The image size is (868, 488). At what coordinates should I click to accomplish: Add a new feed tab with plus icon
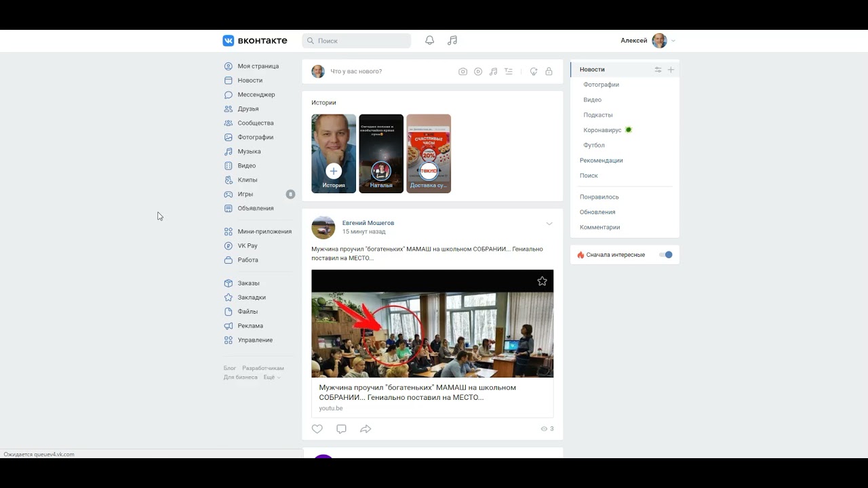pos(671,70)
